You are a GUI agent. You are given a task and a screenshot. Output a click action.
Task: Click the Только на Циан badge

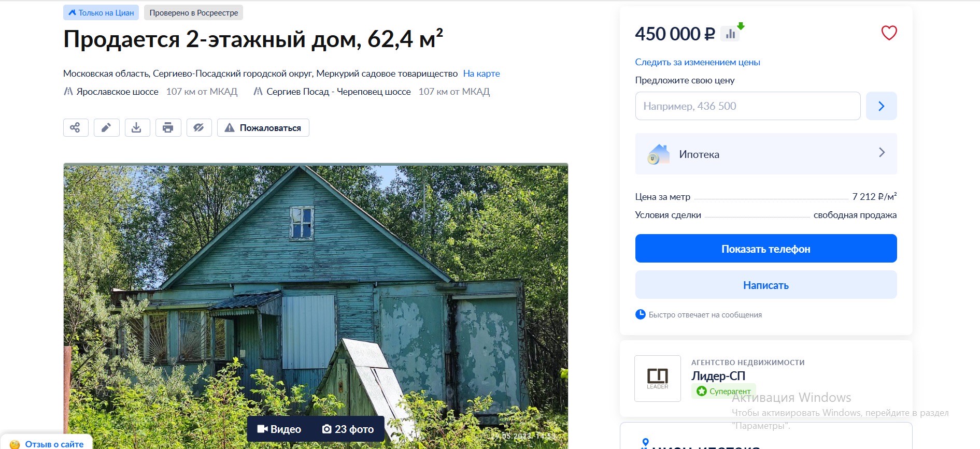pyautogui.click(x=101, y=12)
